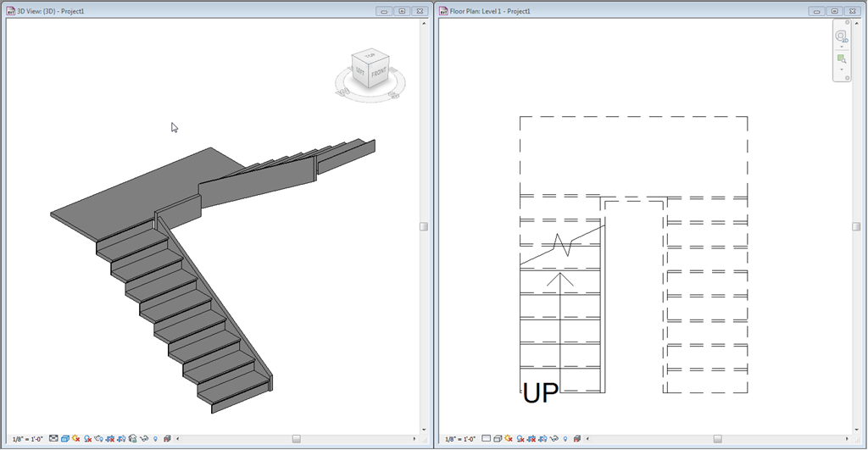Screen dimensions: 868x450
Task: Click Revit icon in 3D View title bar
Action: (10, 11)
